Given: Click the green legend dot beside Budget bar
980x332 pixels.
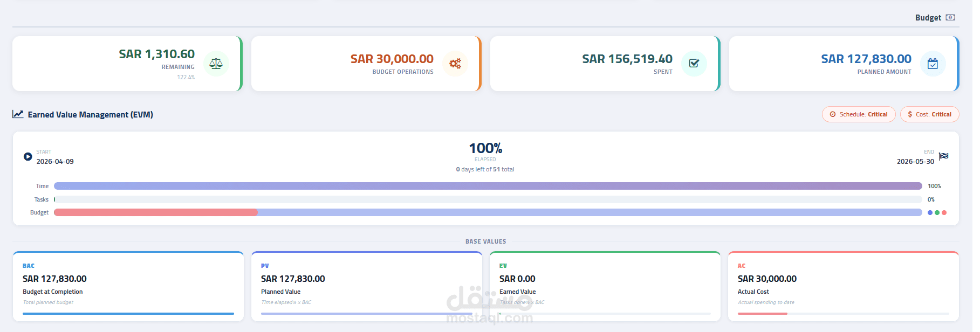Looking at the screenshot, I should [937, 213].
